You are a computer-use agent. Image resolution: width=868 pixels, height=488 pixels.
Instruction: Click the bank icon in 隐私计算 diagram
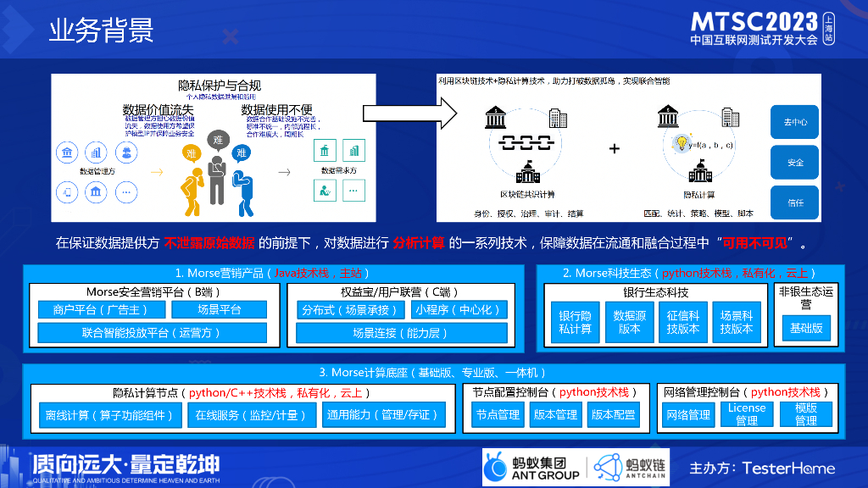pyautogui.click(x=668, y=116)
